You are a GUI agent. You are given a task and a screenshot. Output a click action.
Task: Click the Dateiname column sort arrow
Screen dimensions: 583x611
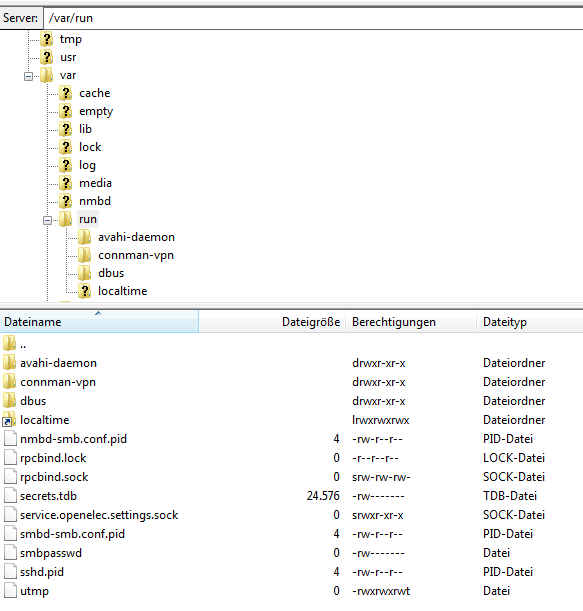[x=98, y=313]
